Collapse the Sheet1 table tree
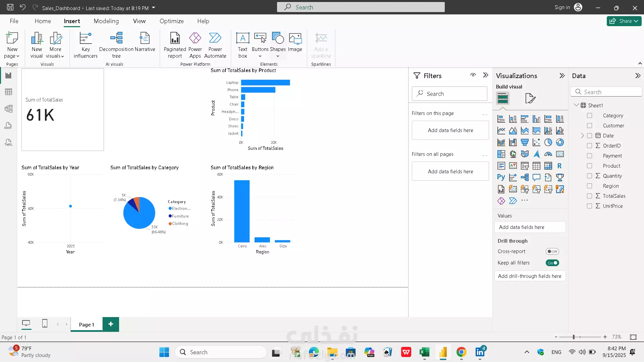The image size is (644, 362). pos(576,105)
